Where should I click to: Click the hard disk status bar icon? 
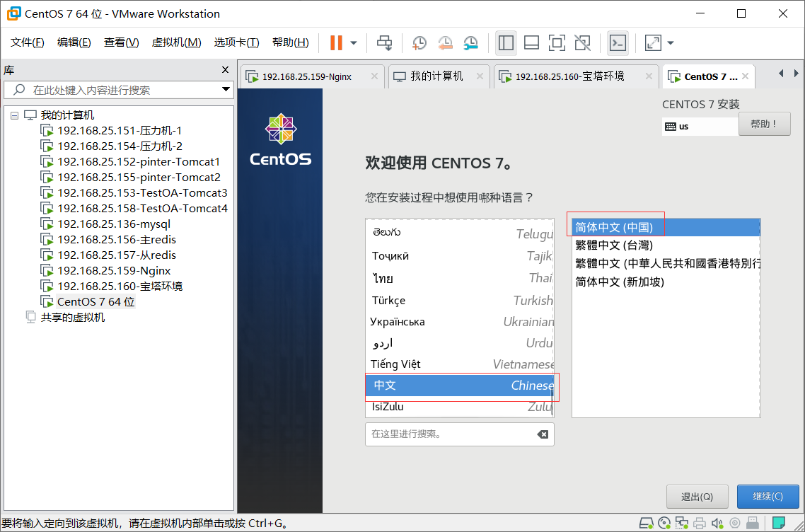(647, 524)
